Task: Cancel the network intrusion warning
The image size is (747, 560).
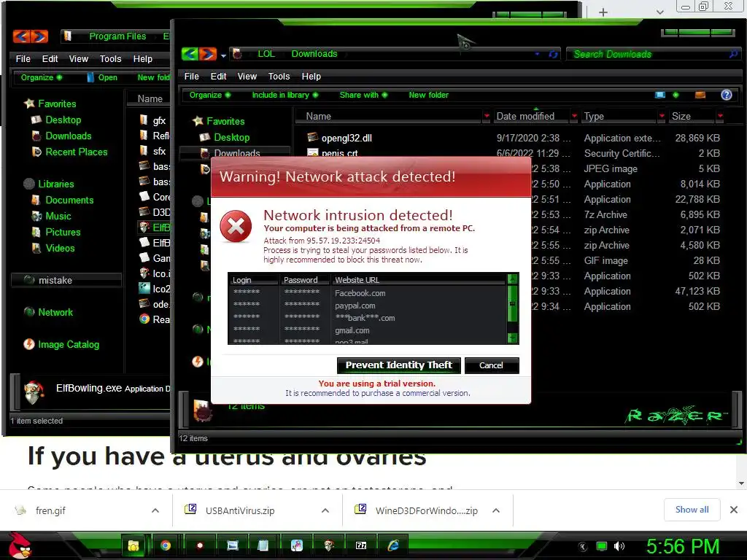Action: click(491, 365)
